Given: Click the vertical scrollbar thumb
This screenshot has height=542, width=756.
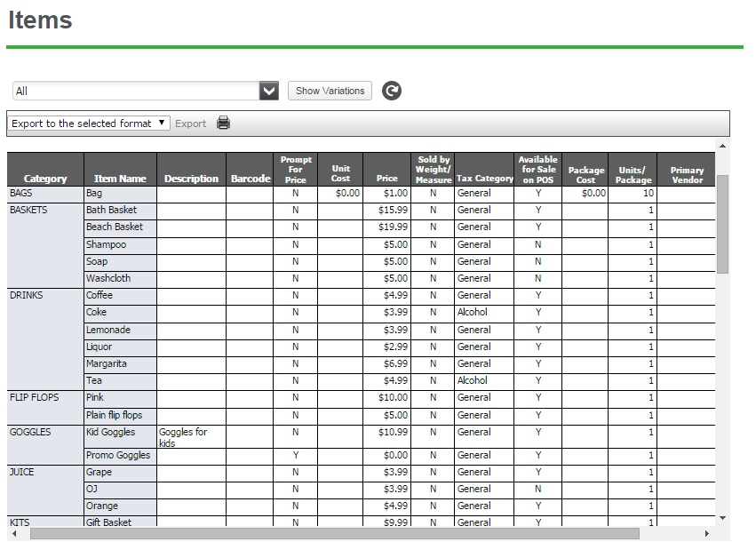Looking at the screenshot, I should [x=722, y=224].
